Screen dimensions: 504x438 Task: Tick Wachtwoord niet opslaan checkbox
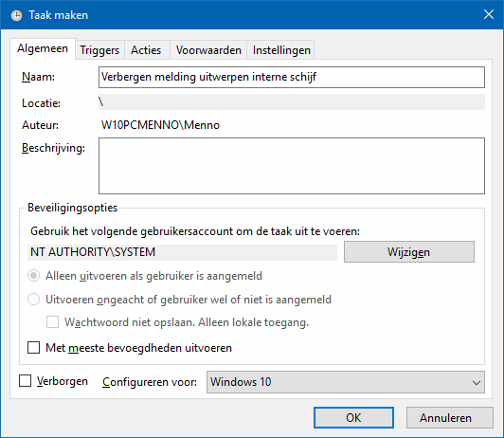[52, 322]
